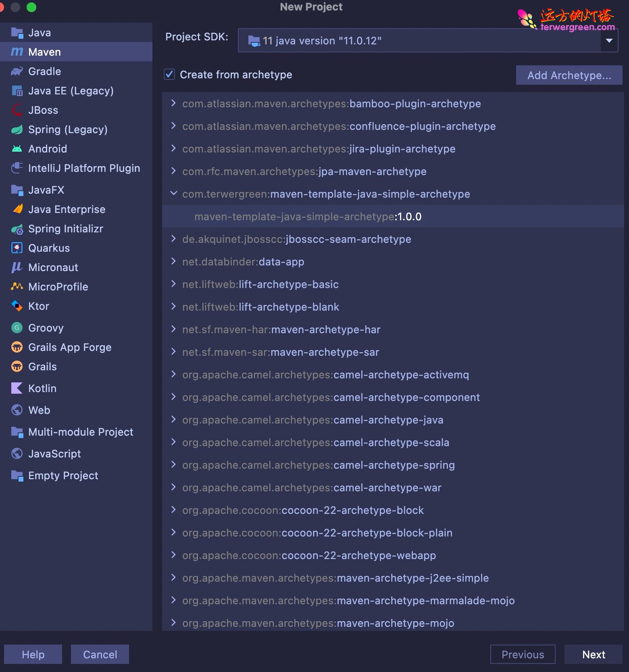Select camel-archetype-spring row
Image resolution: width=629 pixels, height=672 pixels.
pyautogui.click(x=393, y=465)
